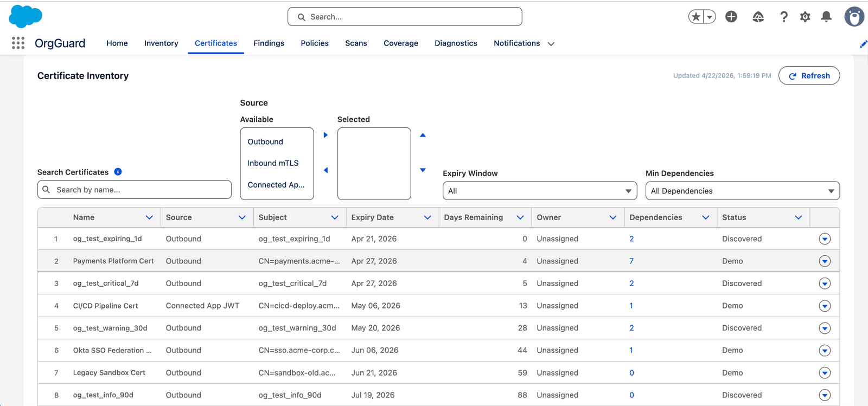The height and width of the screenshot is (406, 868).
Task: Open row actions for CI/CD Pipeline Cert
Action: click(x=825, y=306)
